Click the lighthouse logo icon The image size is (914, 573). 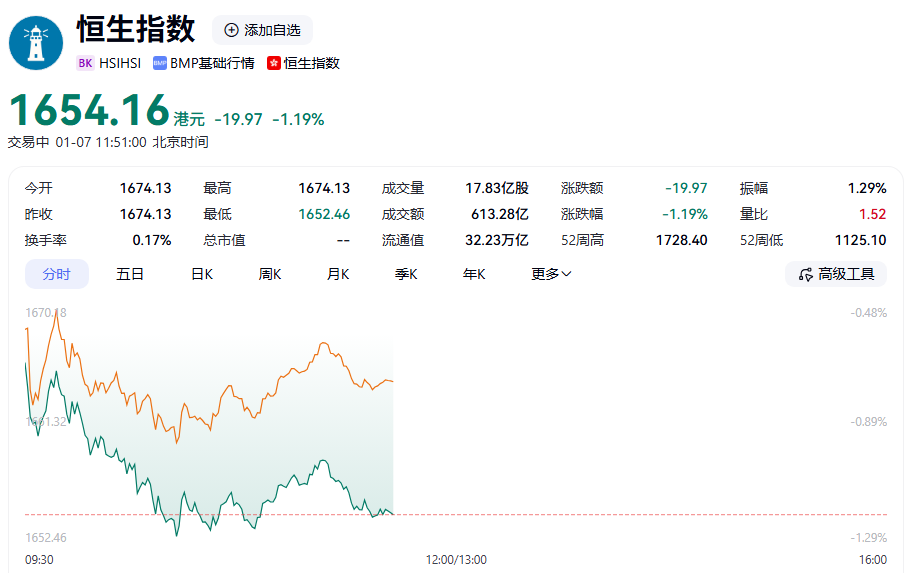[36, 43]
